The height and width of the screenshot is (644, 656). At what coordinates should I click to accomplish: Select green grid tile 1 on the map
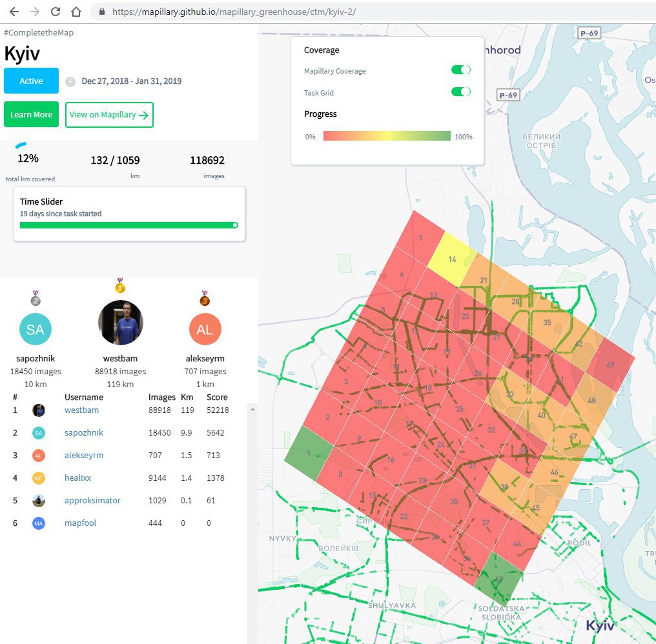(x=309, y=453)
